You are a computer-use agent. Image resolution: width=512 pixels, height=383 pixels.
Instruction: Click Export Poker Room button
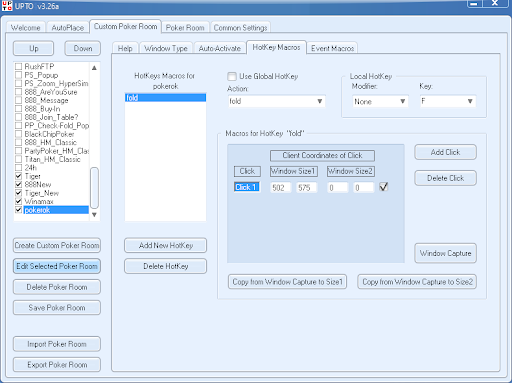[x=57, y=365]
